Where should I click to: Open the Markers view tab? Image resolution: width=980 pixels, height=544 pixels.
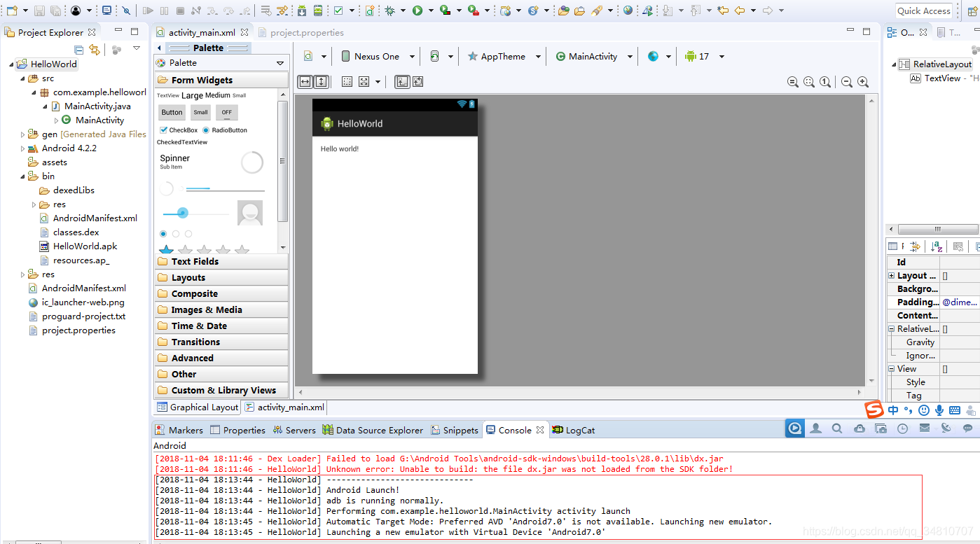179,430
